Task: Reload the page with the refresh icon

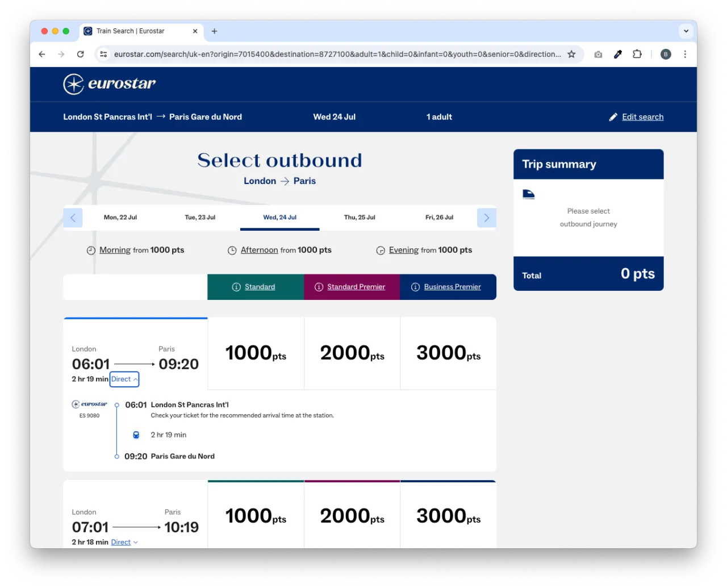Action: click(x=81, y=55)
